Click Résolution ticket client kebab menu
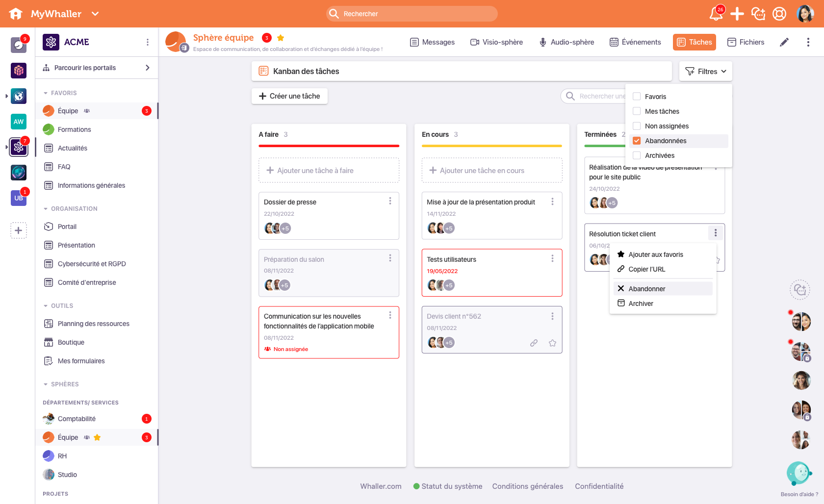Viewport: 824px width, 504px height. [716, 233]
